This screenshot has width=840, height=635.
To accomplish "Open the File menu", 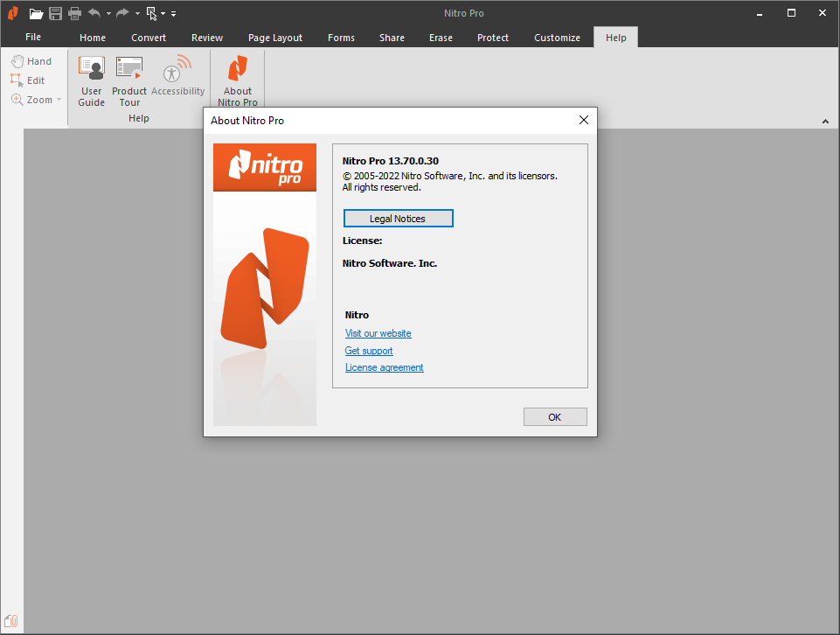I will (x=33, y=37).
